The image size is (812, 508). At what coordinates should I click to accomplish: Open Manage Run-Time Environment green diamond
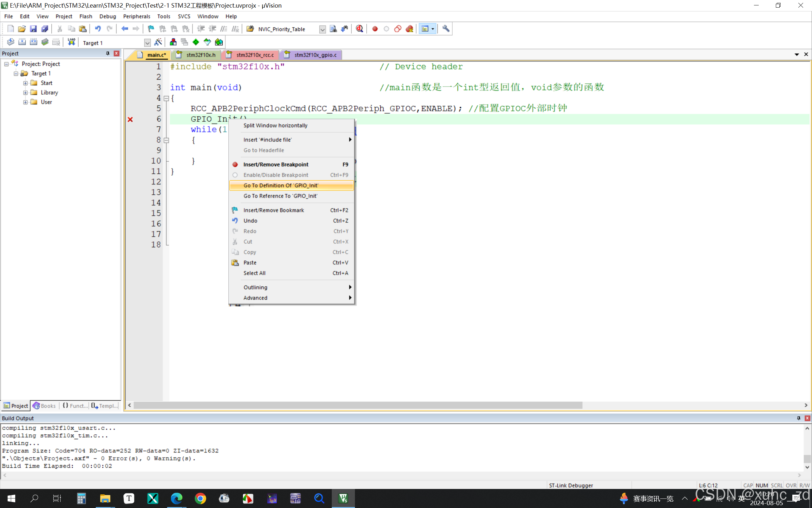pyautogui.click(x=196, y=42)
